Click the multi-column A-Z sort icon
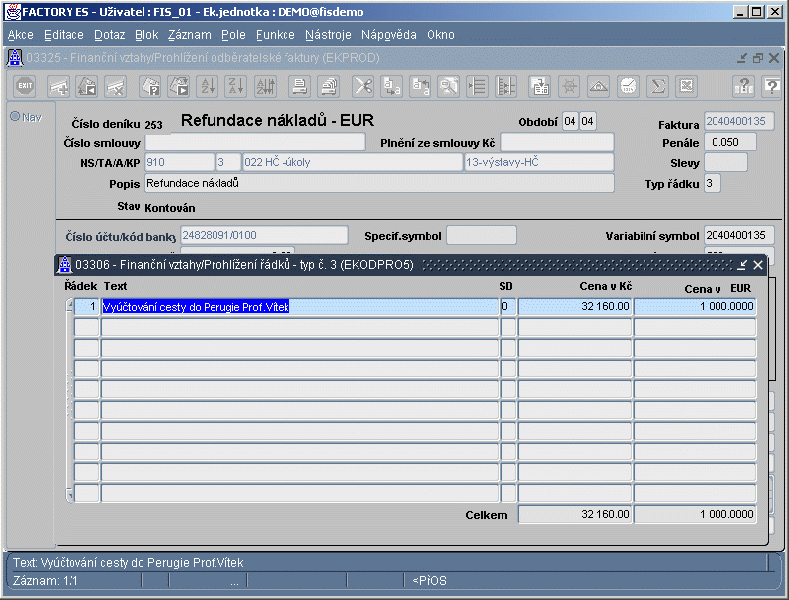The height and width of the screenshot is (600, 789). point(265,86)
